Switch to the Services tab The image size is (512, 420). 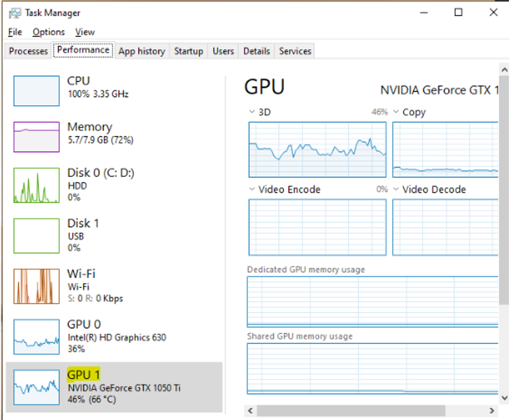295,51
